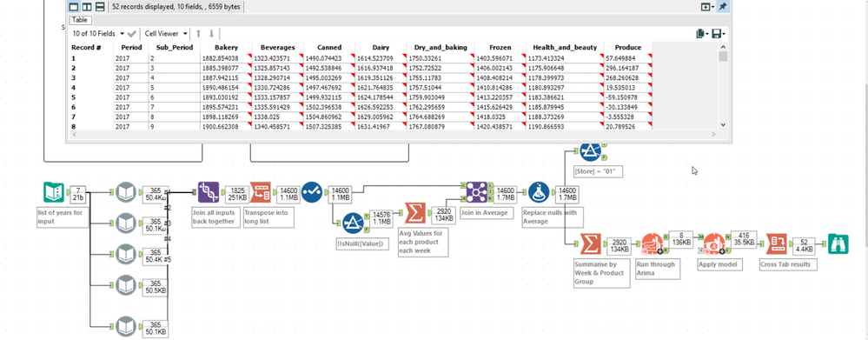The height and width of the screenshot is (340, 868).
Task: Toggle the pin results window button
Action: tap(722, 7)
